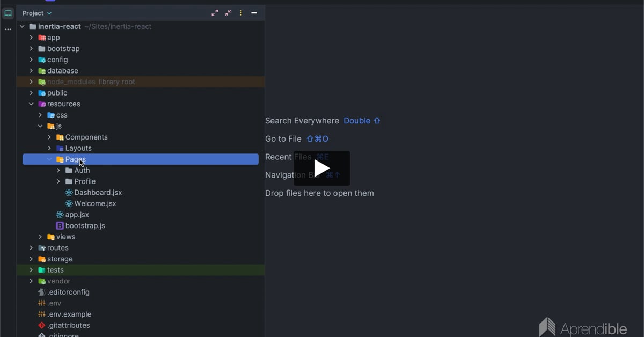
Task: Click Expand Selected icon in Project header
Action: pos(215,13)
